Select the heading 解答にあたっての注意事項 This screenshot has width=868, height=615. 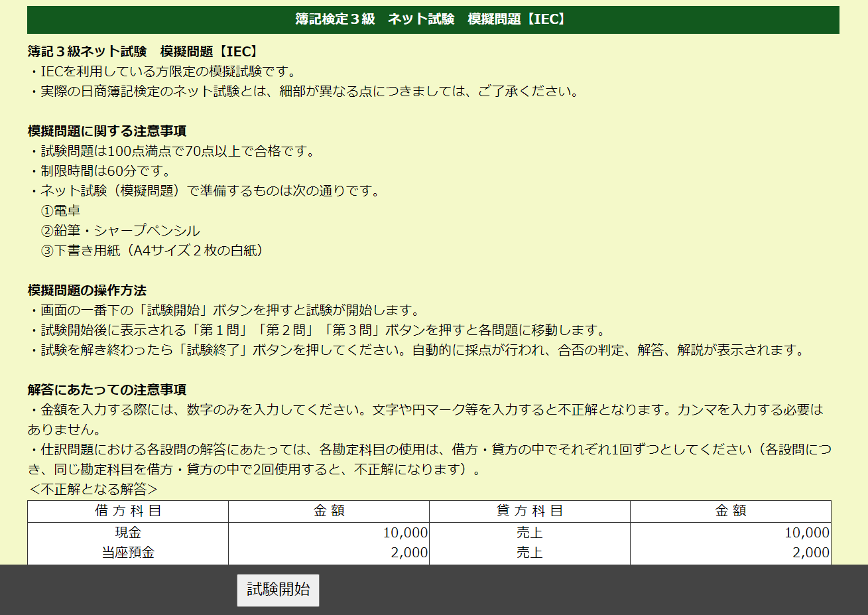click(107, 389)
